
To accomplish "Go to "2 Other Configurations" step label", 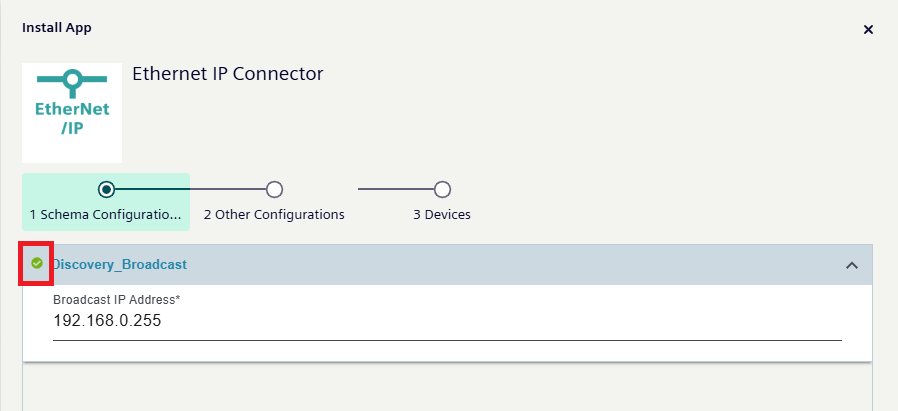I will point(274,215).
